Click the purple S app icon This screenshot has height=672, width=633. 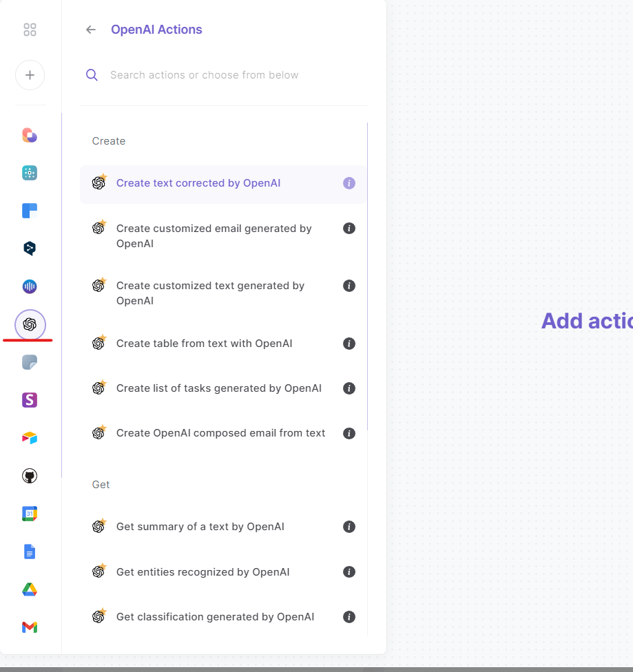point(30,400)
